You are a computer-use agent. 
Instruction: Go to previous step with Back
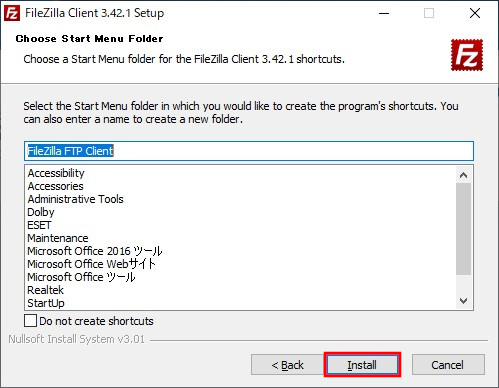(287, 365)
